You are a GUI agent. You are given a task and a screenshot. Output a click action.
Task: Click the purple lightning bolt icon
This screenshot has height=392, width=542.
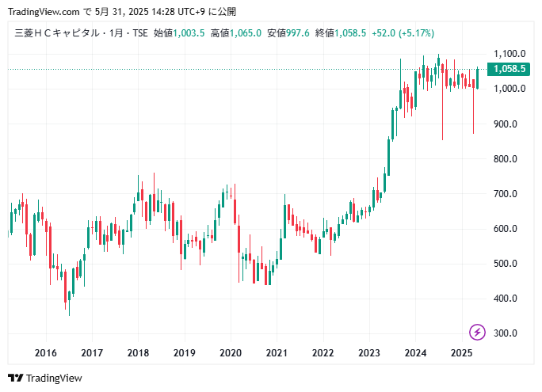(x=477, y=333)
